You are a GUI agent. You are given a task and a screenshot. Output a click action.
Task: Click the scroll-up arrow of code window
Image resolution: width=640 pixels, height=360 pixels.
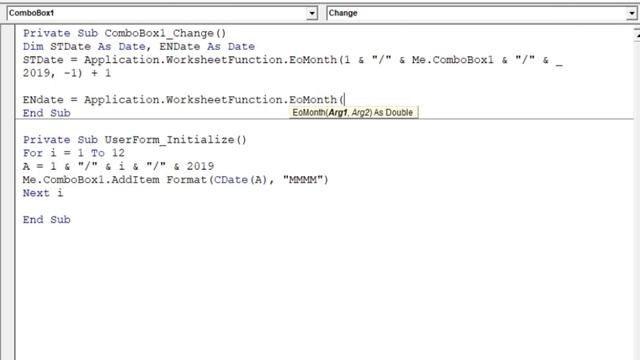pos(637,35)
